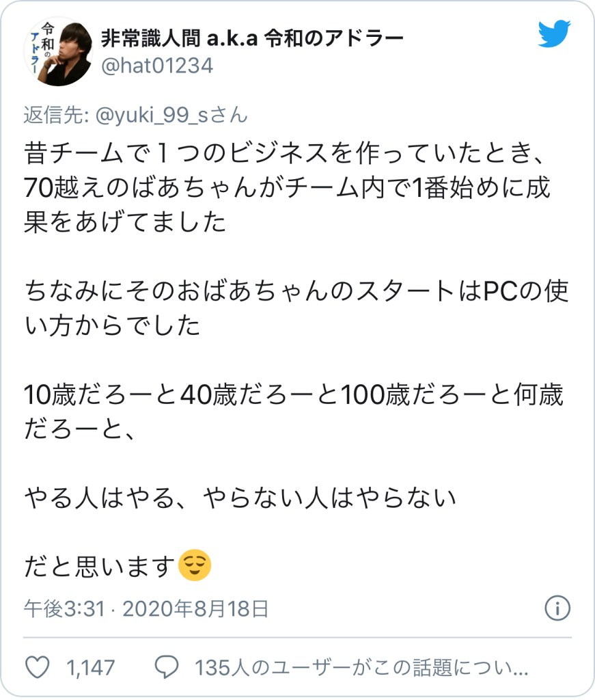This screenshot has width=595, height=700.
Task: Click the sentence やる人はやる、やらない人はやらない
Action: (240, 498)
